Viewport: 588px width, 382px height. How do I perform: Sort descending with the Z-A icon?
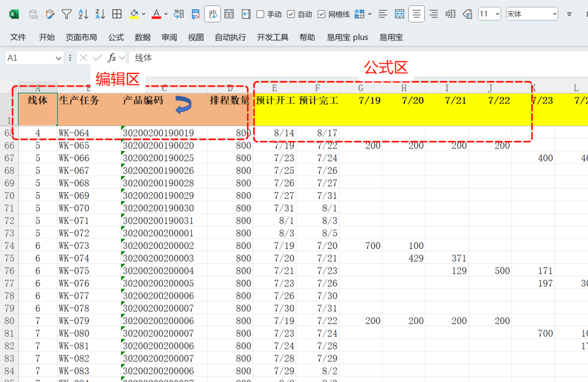[100, 14]
